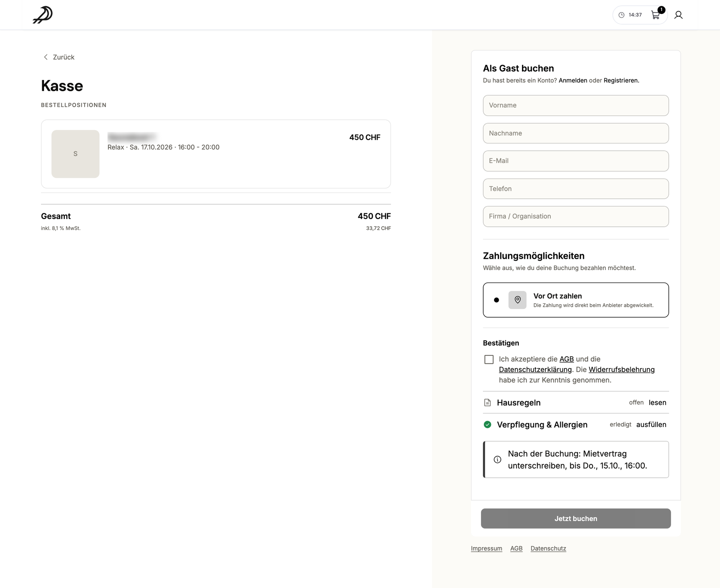Open the user account icon
This screenshot has height=588, width=720.
pos(678,15)
